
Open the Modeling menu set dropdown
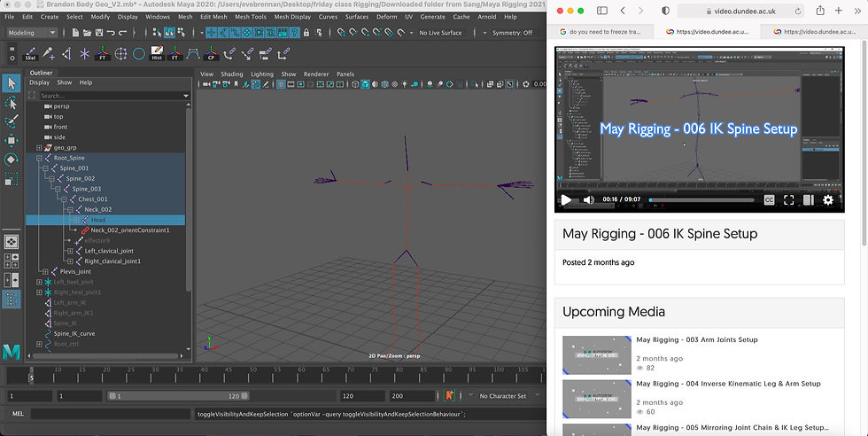tap(32, 33)
